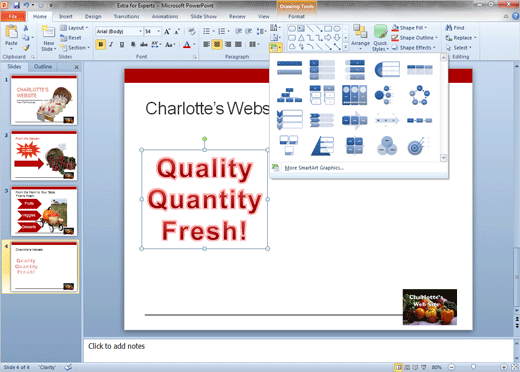Toggle center text alignment

[x=217, y=44]
